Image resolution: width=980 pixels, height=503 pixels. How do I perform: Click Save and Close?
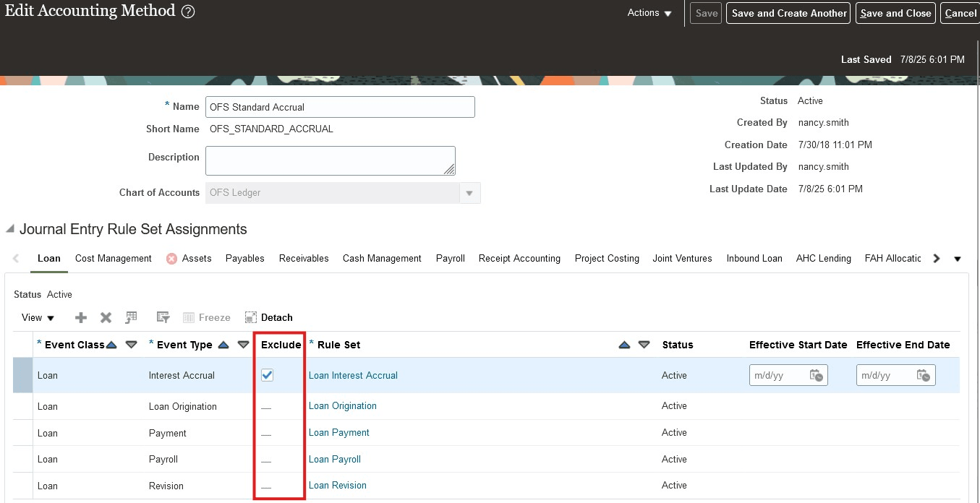tap(895, 12)
